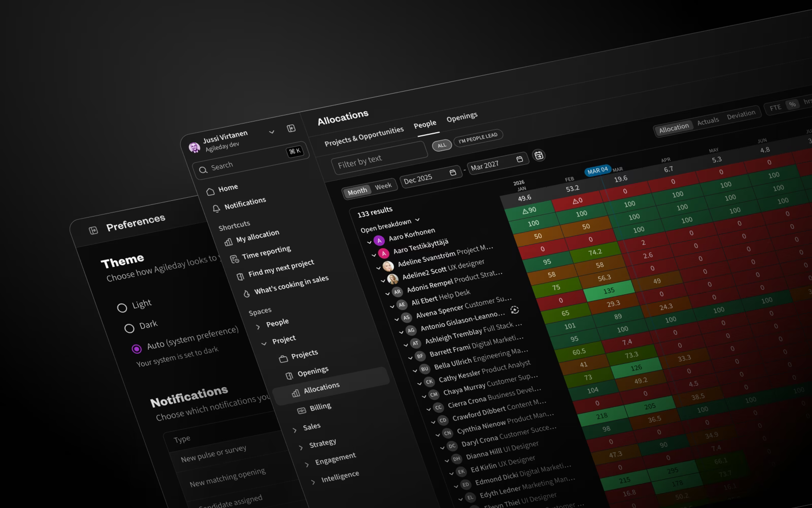
Task: Click the calendar icon in Dec 2025 field
Action: point(453,172)
